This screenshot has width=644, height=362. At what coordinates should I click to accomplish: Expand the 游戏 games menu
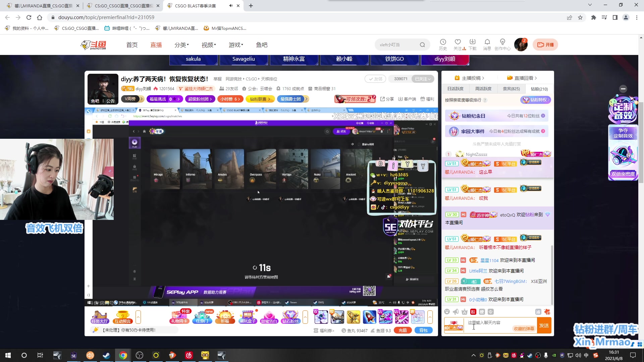pyautogui.click(x=236, y=45)
